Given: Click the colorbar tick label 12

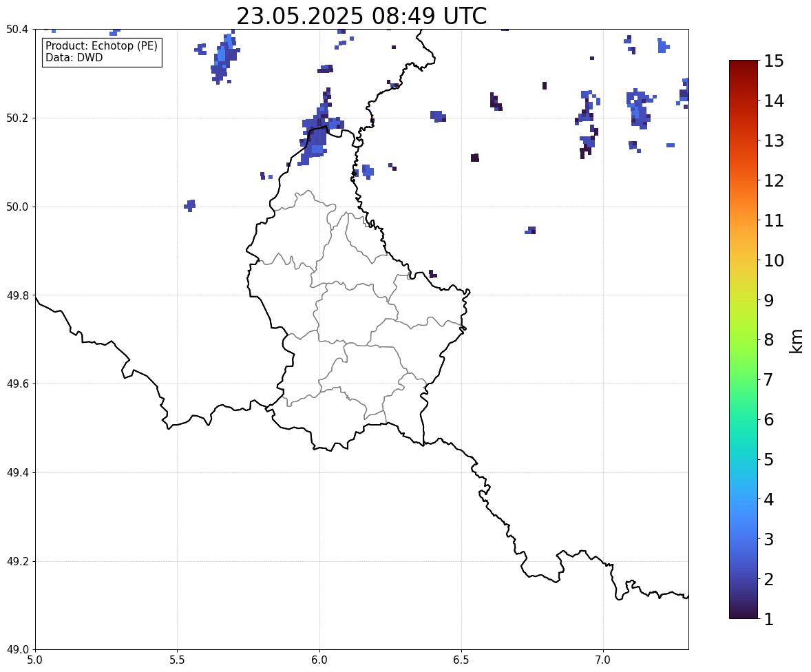Looking at the screenshot, I should tap(774, 180).
